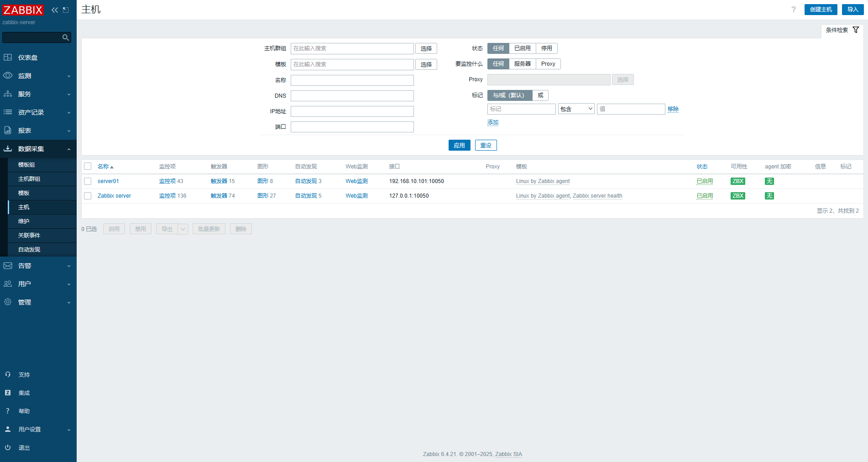Open 模板组 submenu item
The width and height of the screenshot is (868, 462).
tap(42, 165)
